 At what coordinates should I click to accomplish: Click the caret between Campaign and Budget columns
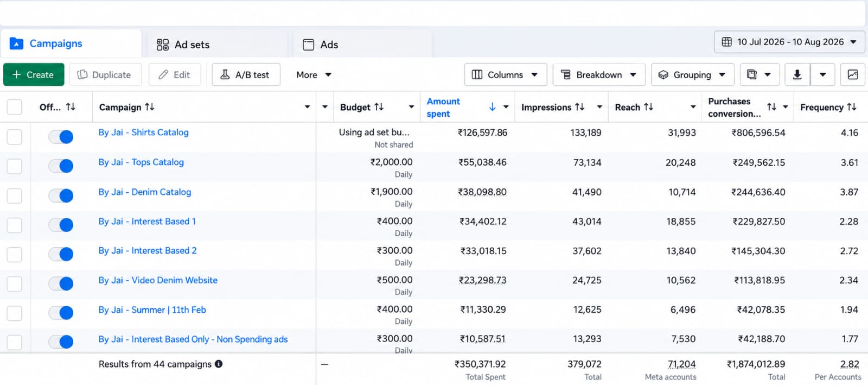325,107
